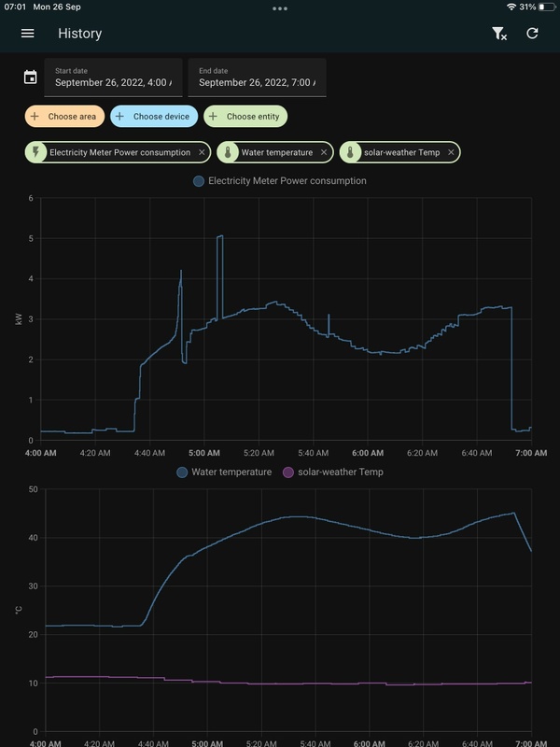The image size is (560, 747).
Task: Tap the three-dot multitasking control at top
Action: [x=280, y=8]
